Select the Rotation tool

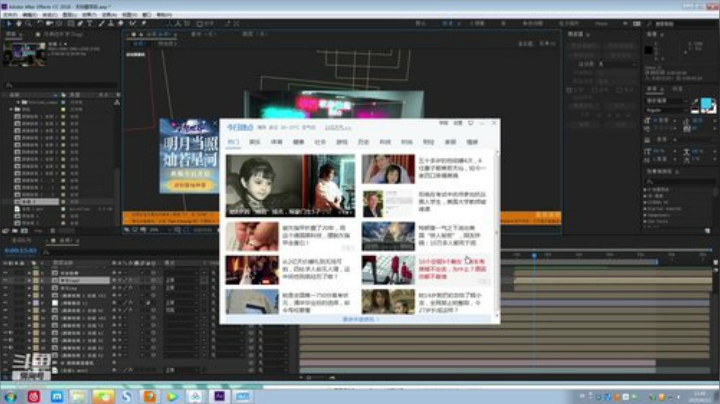tap(40, 23)
